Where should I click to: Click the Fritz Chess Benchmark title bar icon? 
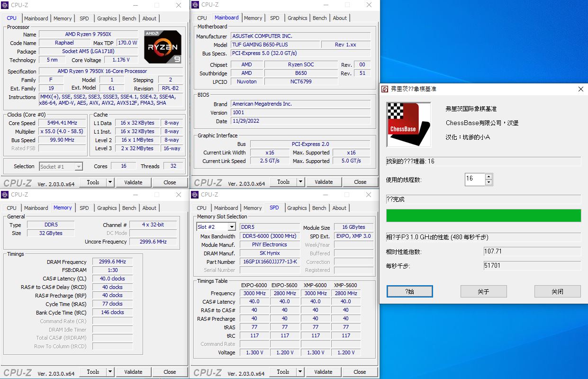click(x=386, y=89)
